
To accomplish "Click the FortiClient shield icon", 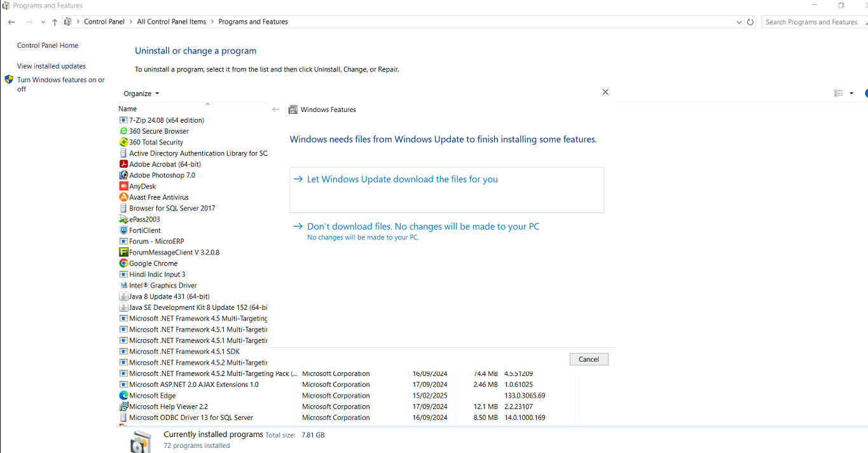I will [x=123, y=230].
